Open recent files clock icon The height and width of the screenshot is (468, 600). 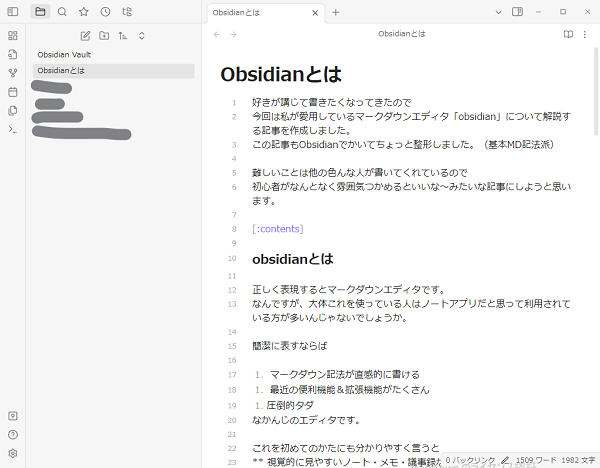[105, 12]
